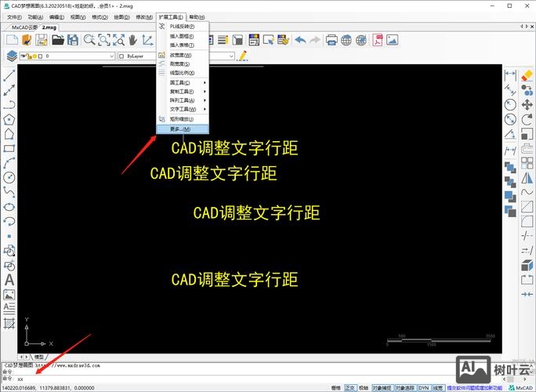Switch to the MxCAD云图 tab
The height and width of the screenshot is (392, 536).
click(x=24, y=27)
